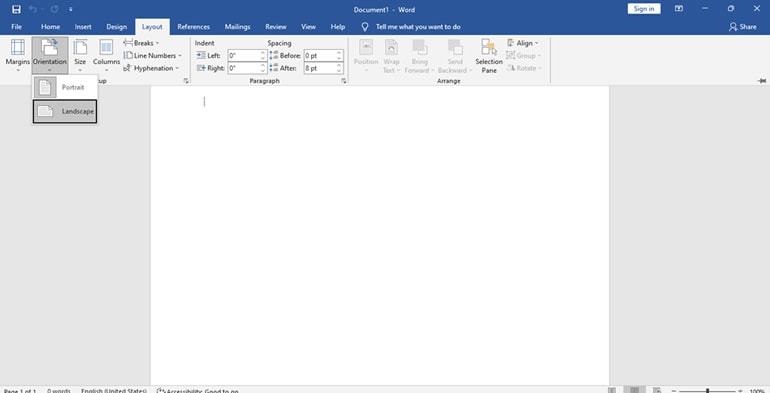Switch to the Design tab
Screen dimensions: 770x393
pyautogui.click(x=116, y=27)
